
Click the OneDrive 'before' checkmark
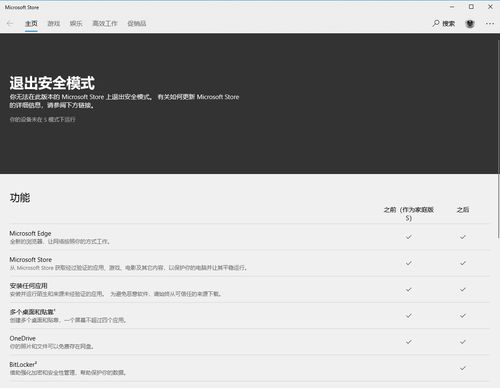click(x=409, y=342)
